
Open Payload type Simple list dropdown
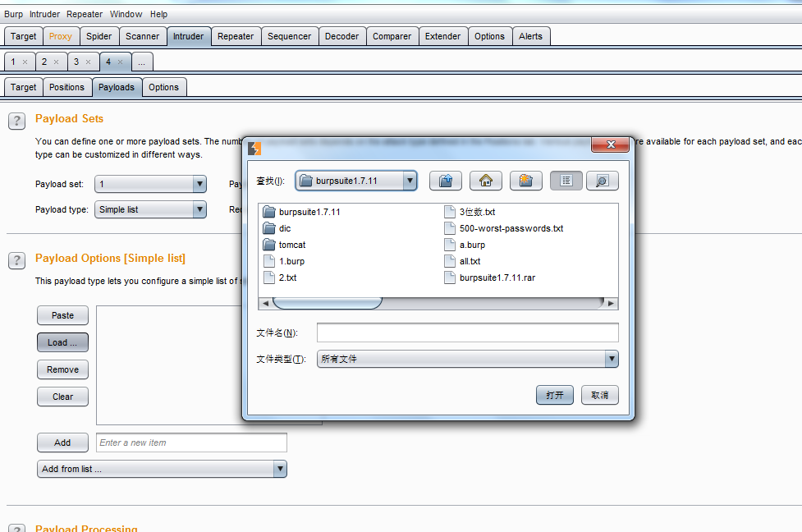click(x=150, y=209)
